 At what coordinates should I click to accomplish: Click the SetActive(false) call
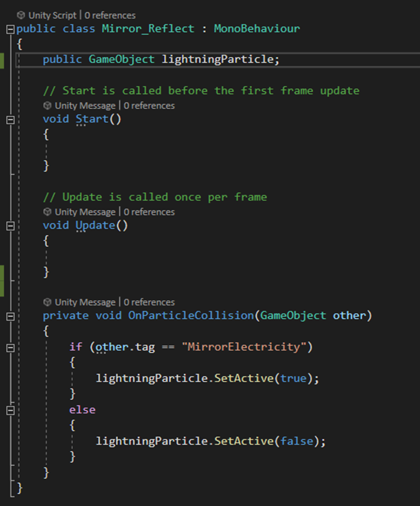point(267,441)
